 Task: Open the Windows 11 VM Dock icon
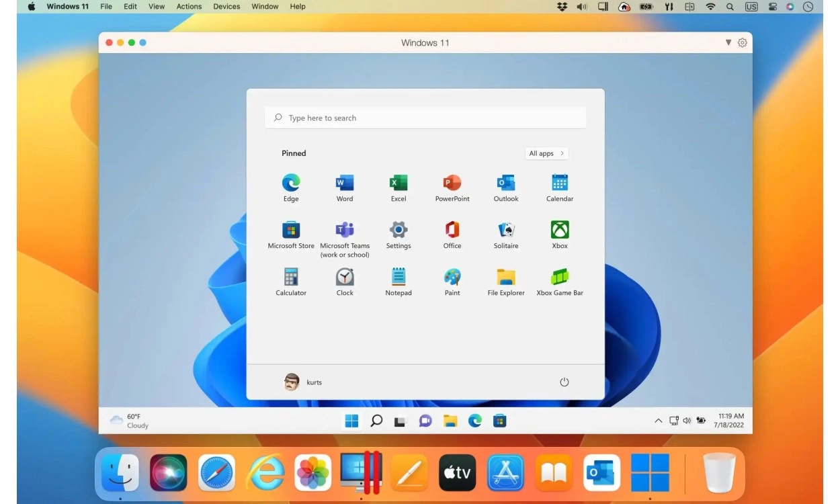pos(650,472)
